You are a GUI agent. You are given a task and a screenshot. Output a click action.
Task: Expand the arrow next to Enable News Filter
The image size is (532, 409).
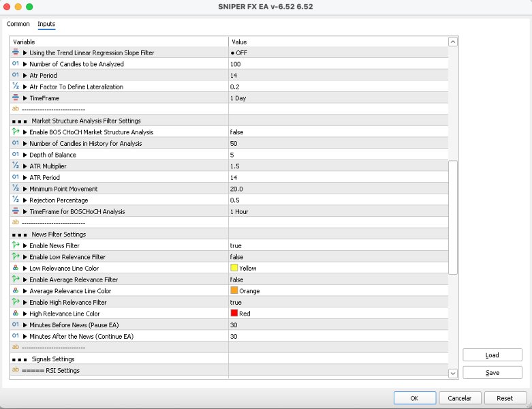pos(25,245)
